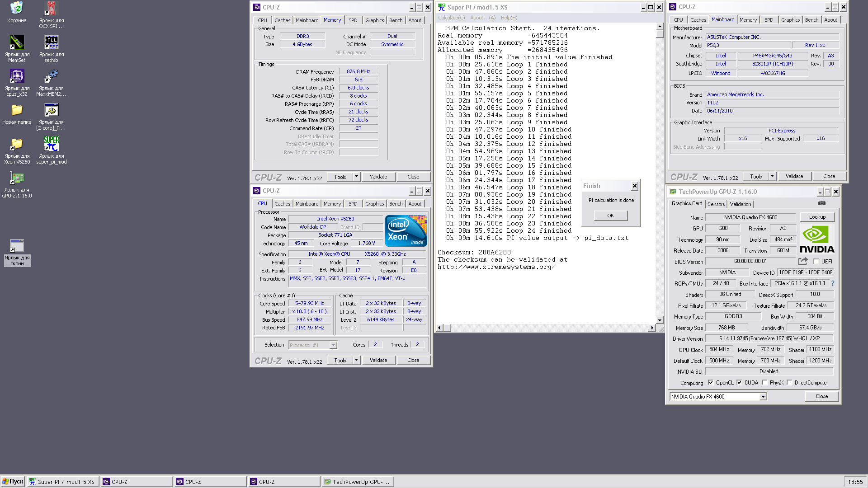
Task: Expand Tools dropdown arrow in Mainboard CPU-Z window
Action: click(x=772, y=176)
